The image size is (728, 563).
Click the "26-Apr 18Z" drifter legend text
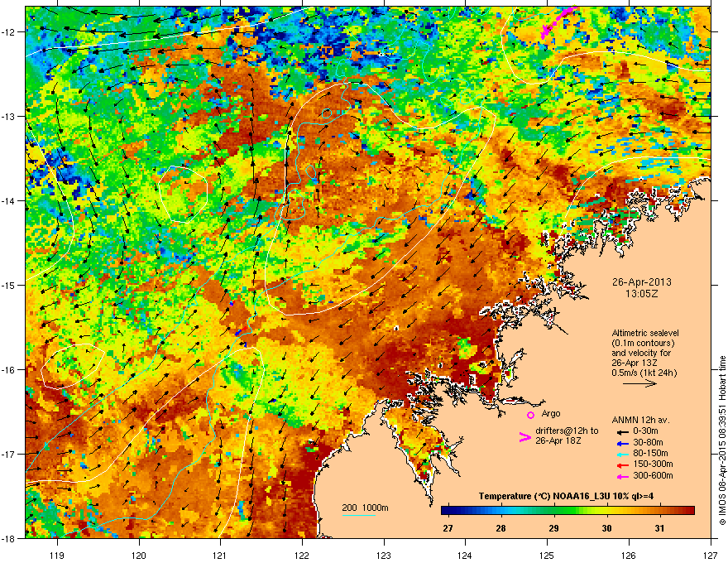tap(558, 440)
